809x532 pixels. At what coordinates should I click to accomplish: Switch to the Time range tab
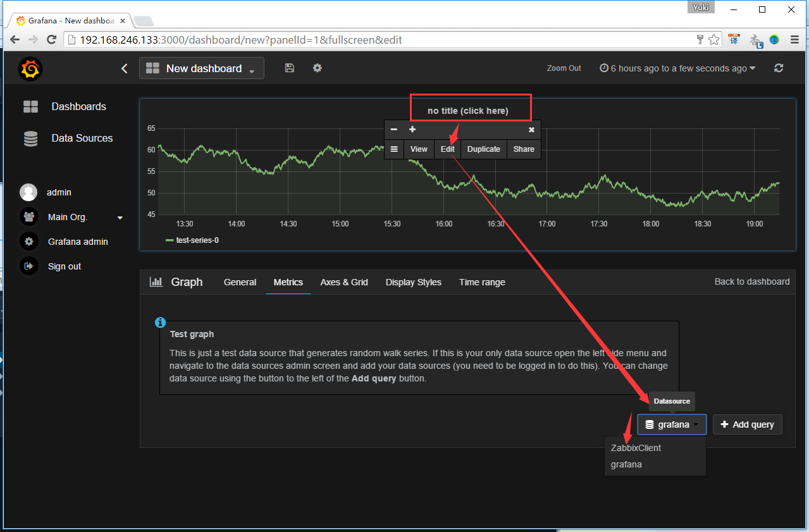coord(482,282)
